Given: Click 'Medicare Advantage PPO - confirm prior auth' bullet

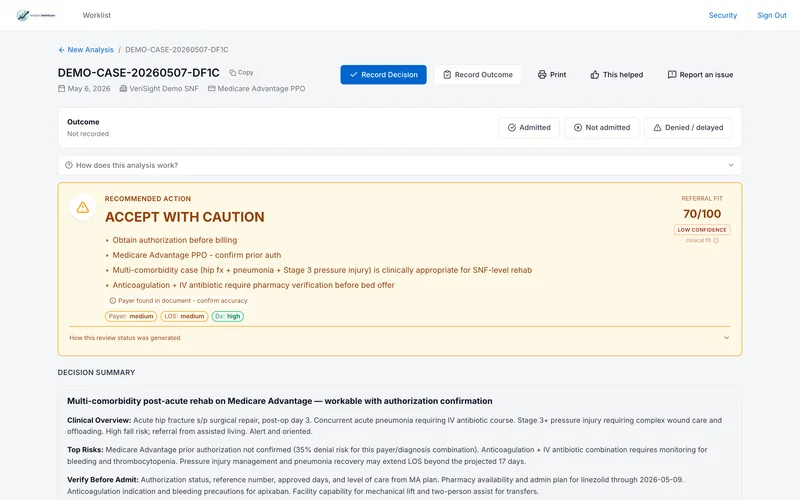Looking at the screenshot, I should click(196, 255).
